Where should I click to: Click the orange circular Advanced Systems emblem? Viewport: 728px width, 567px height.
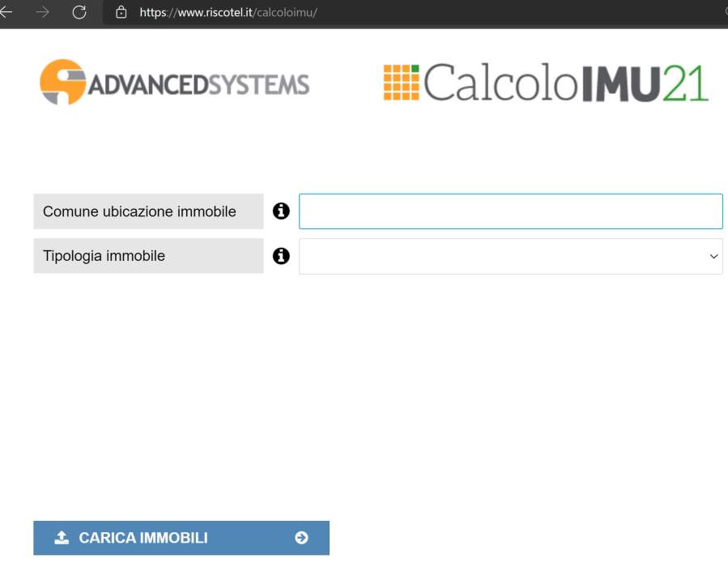click(x=62, y=83)
